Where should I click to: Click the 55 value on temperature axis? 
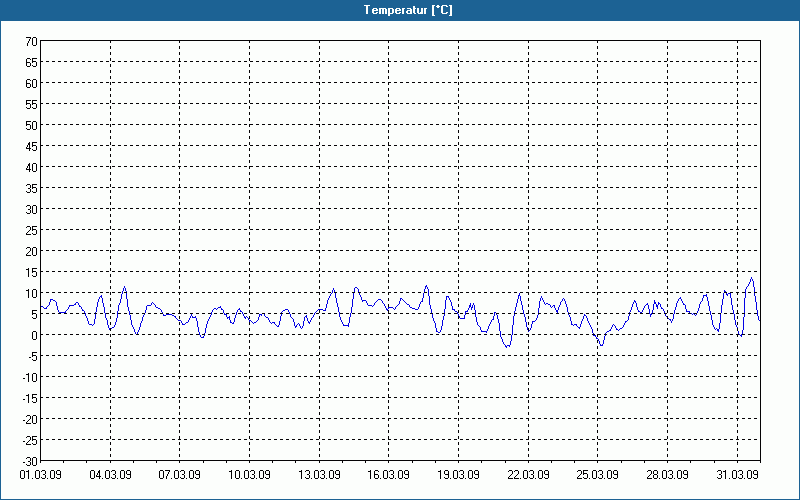coord(32,104)
